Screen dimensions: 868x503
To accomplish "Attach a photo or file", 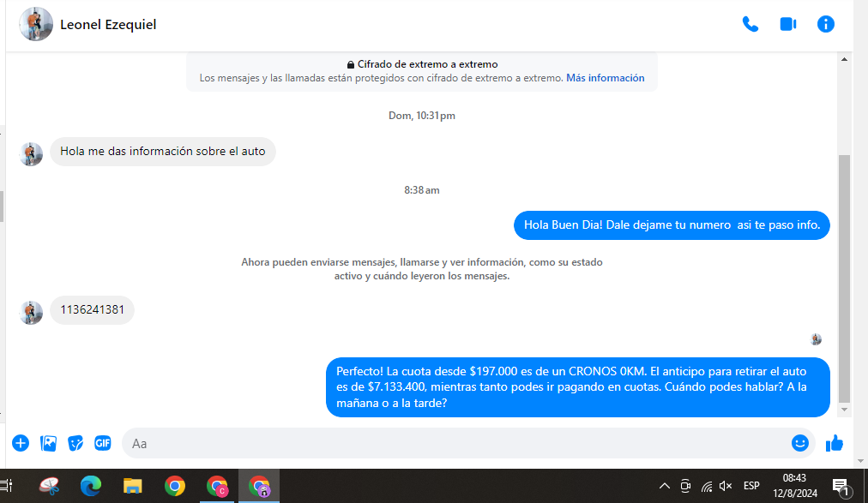I will (48, 443).
